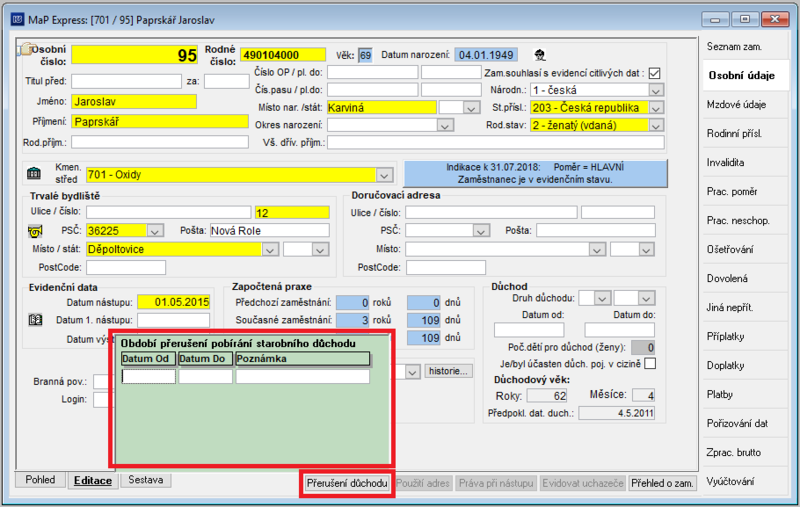Click the Datum nástupu field 01.05.2015
The height and width of the screenshot is (507, 800).
point(173,302)
